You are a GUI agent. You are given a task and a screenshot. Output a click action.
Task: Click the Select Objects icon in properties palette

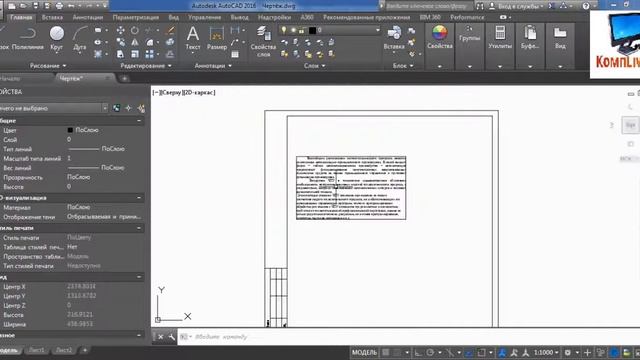pos(129,108)
